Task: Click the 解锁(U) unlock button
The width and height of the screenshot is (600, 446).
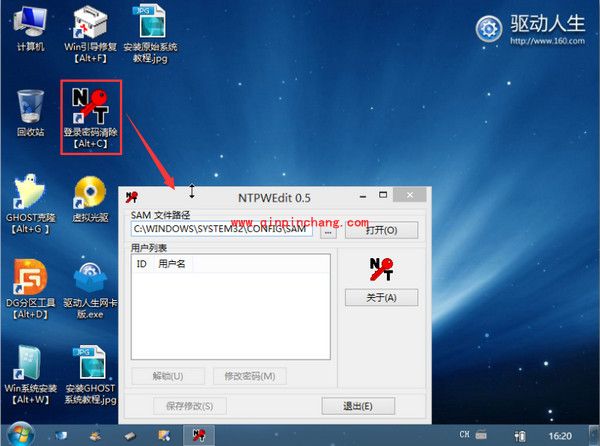Action: tap(168, 376)
